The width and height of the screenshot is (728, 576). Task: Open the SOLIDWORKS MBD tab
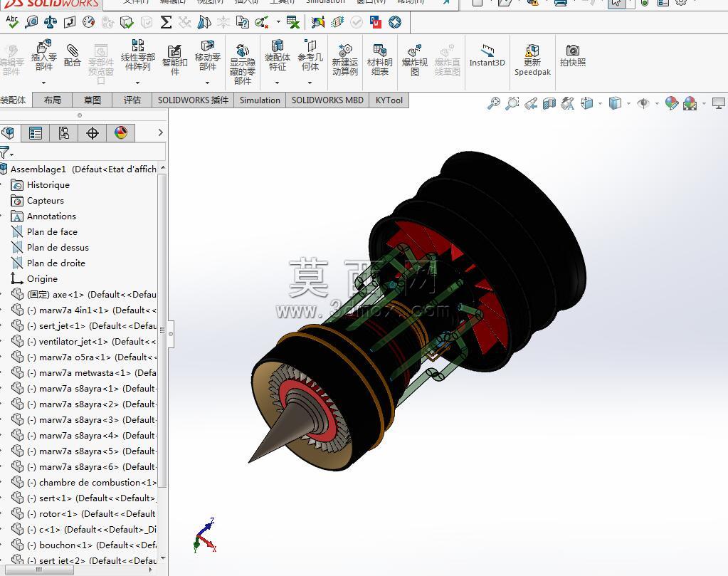coord(327,100)
